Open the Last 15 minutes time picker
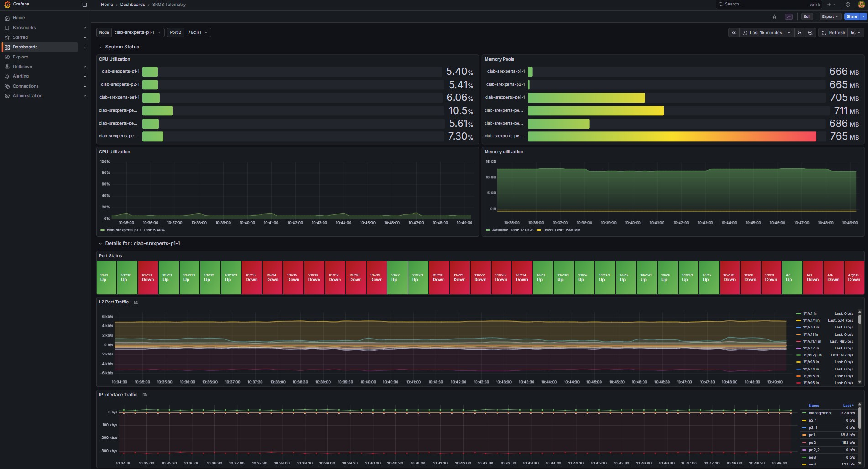Image resolution: width=868 pixels, height=469 pixels. 766,33
